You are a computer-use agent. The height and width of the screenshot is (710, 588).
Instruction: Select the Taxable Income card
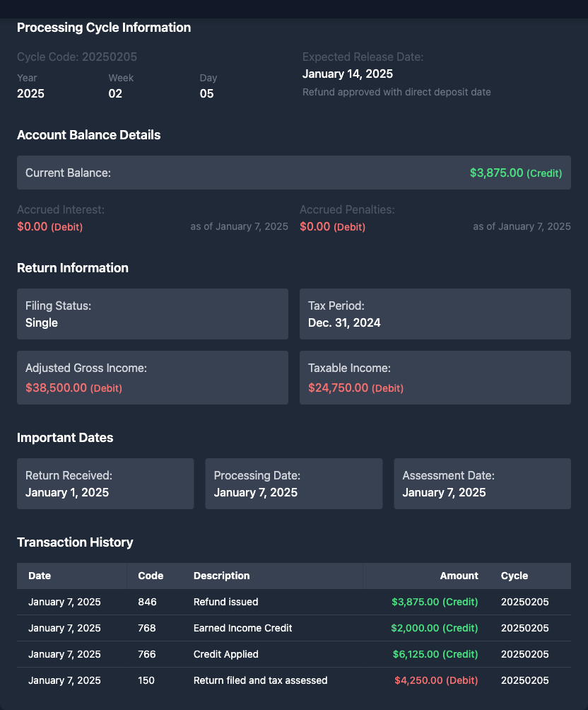click(x=435, y=378)
